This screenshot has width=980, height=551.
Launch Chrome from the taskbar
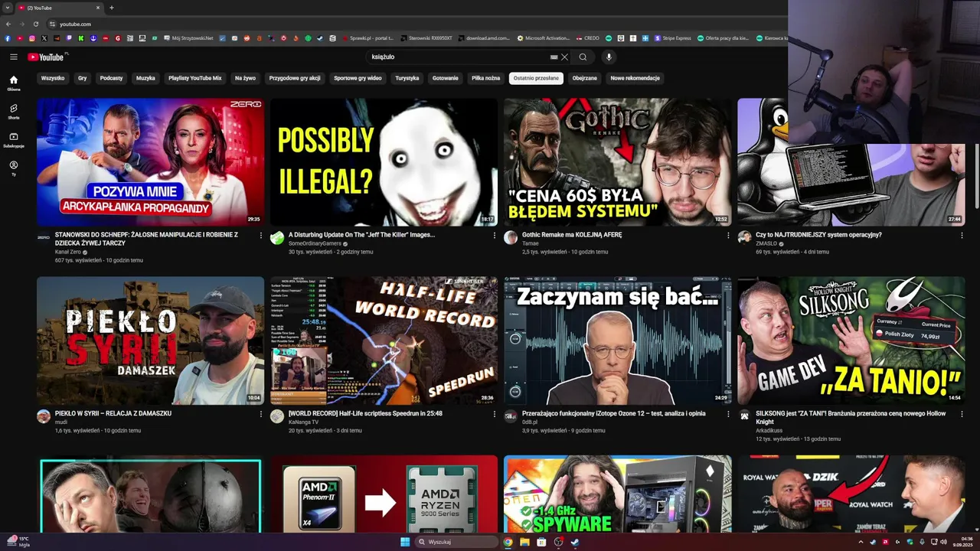[x=508, y=542]
